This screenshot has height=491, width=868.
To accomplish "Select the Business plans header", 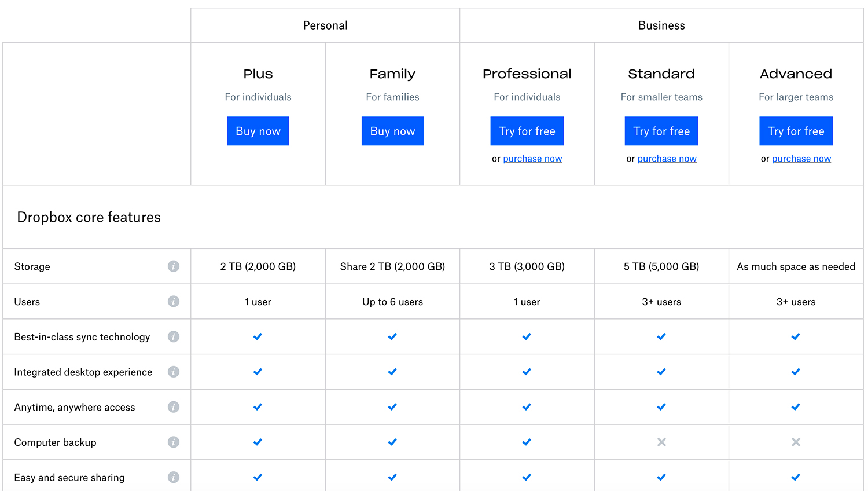I will pyautogui.click(x=661, y=25).
